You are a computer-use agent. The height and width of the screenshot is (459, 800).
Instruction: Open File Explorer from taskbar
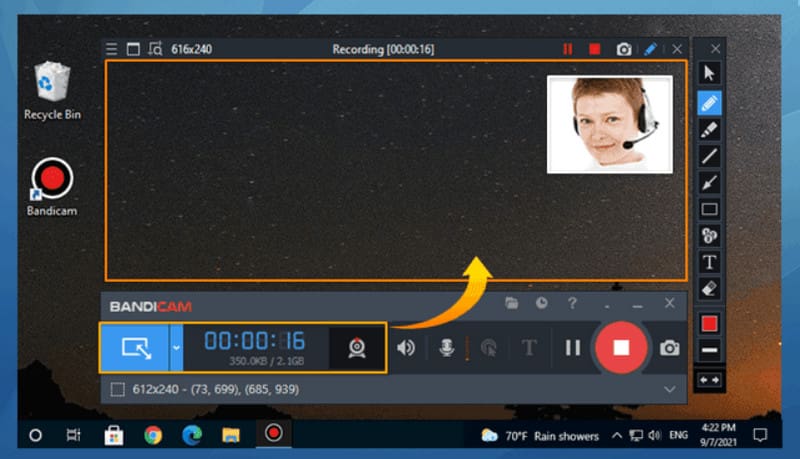(x=231, y=435)
